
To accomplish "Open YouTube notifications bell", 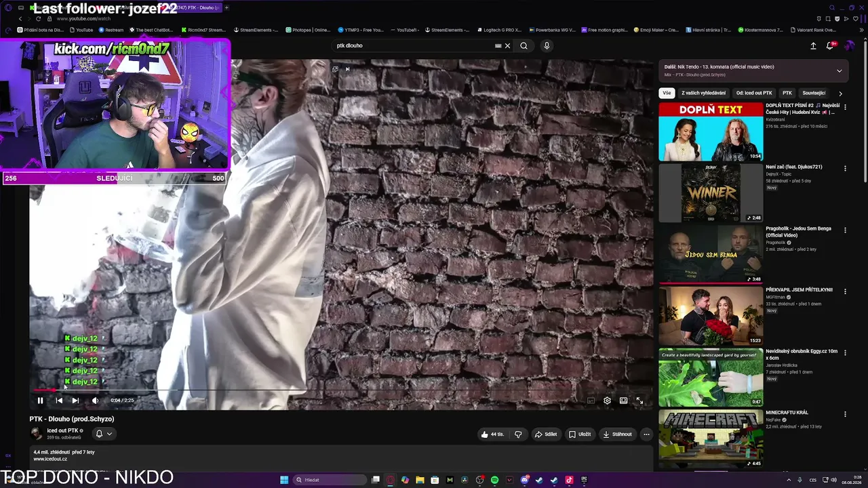I will pos(830,46).
